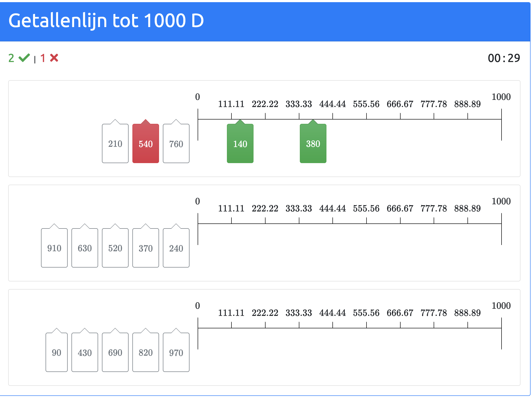
Task: Select the 760 number card
Action: 176,144
